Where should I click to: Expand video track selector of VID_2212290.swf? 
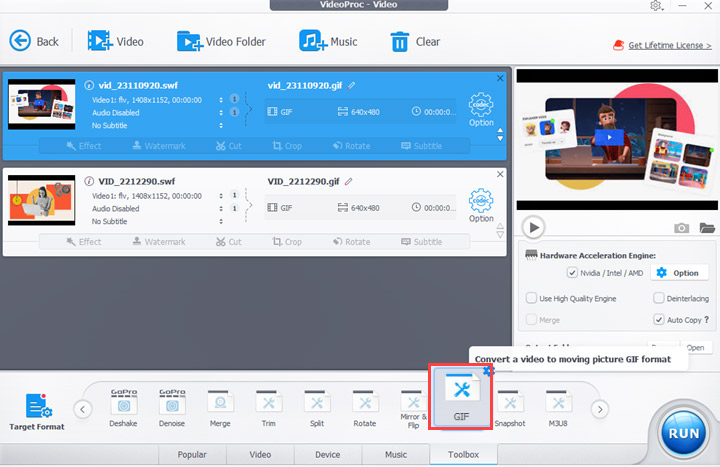pos(221,196)
